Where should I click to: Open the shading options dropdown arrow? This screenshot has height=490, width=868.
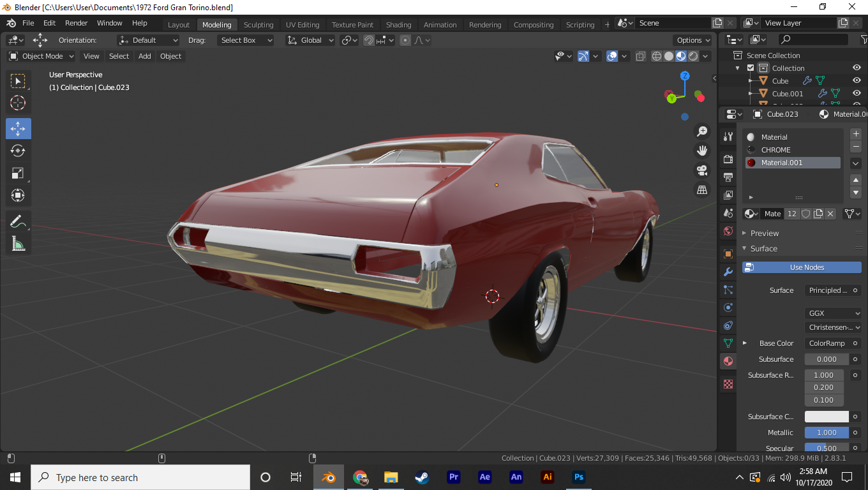(x=706, y=56)
